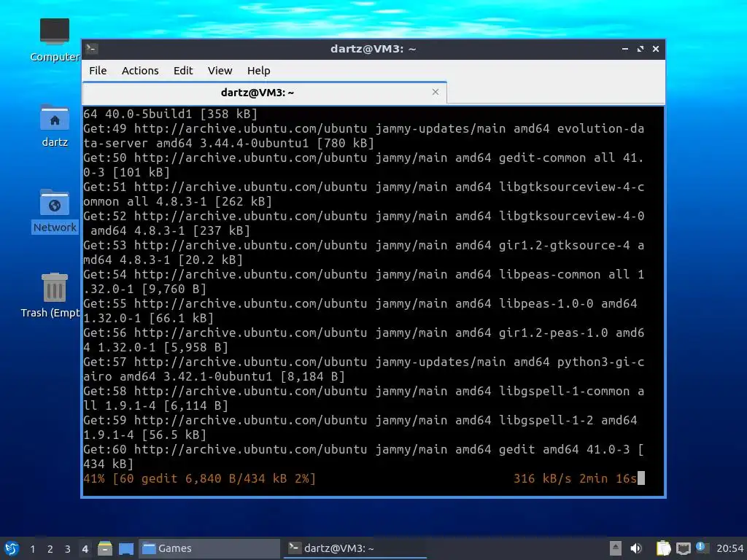Minimize the terminal window
This screenshot has width=747, height=560.
click(625, 49)
